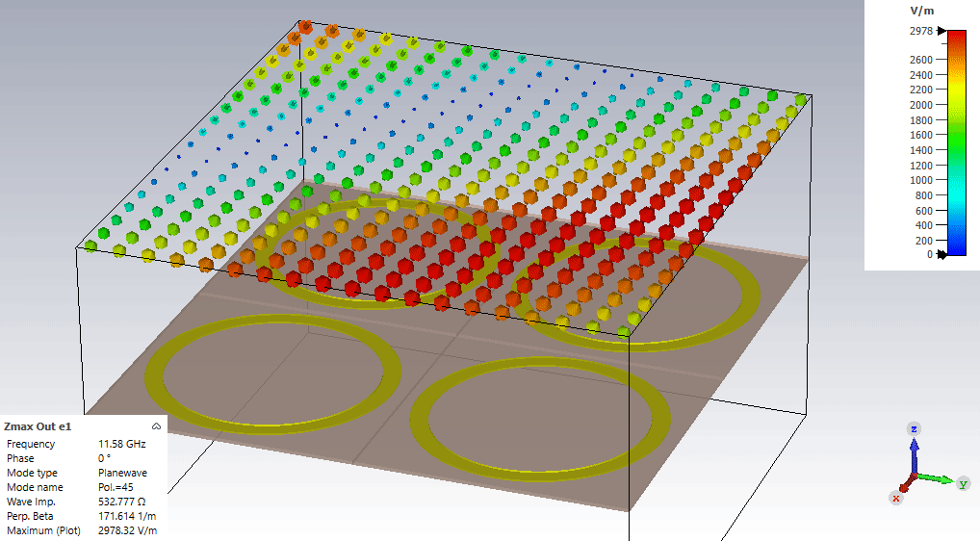The width and height of the screenshot is (980, 541).
Task: Click the Perp. Beta label in info panel
Action: click(30, 516)
